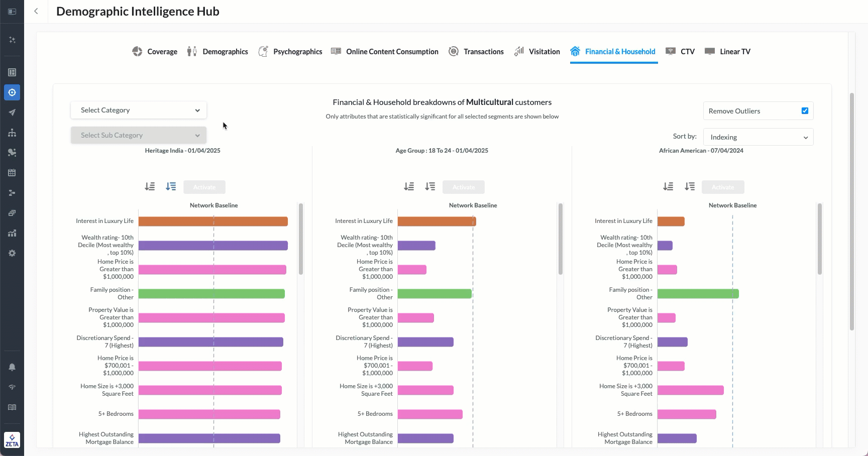Click the notification bell icon
This screenshot has width=868, height=456.
pos(12,367)
